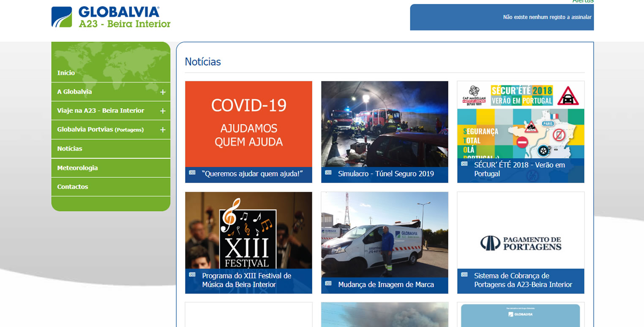This screenshot has height=327, width=644.
Task: Click the smoke photo thumbnail in bottom row
Action: click(385, 315)
